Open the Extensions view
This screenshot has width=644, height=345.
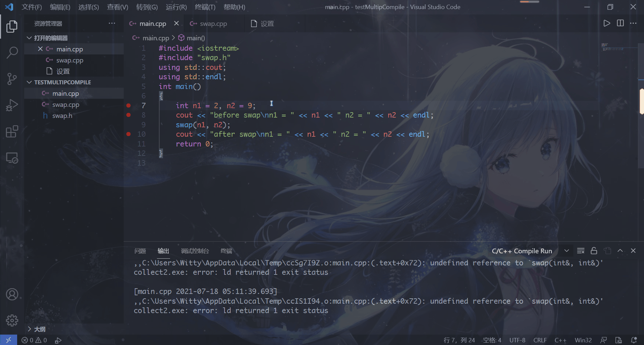point(12,131)
